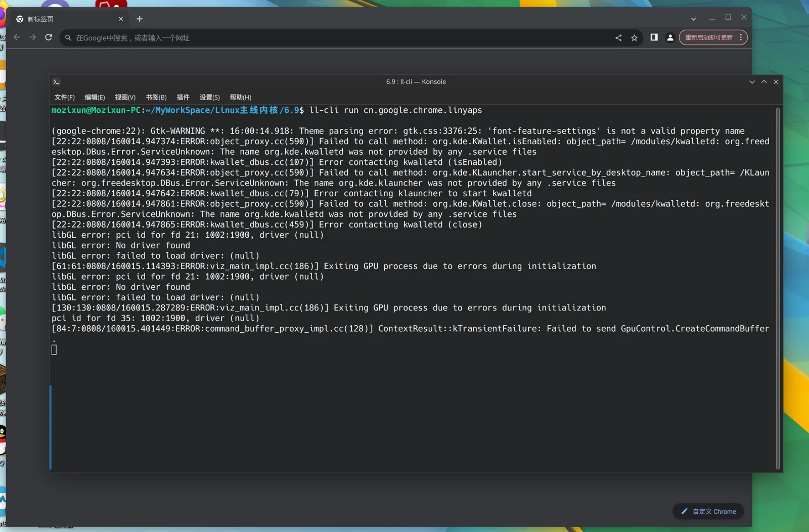Click Konsole terminal window icon
Screen dimensions: 809x532
coord(57,82)
